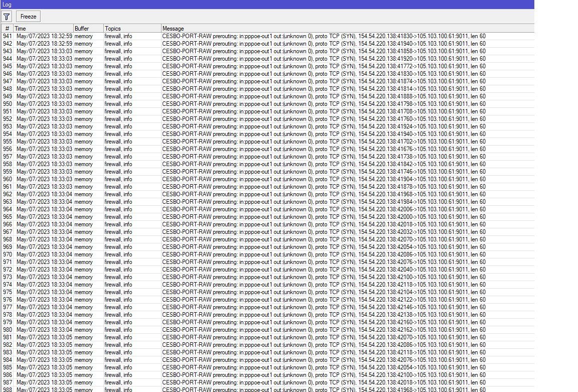Click firewall, info topic in row 957

(x=118, y=157)
